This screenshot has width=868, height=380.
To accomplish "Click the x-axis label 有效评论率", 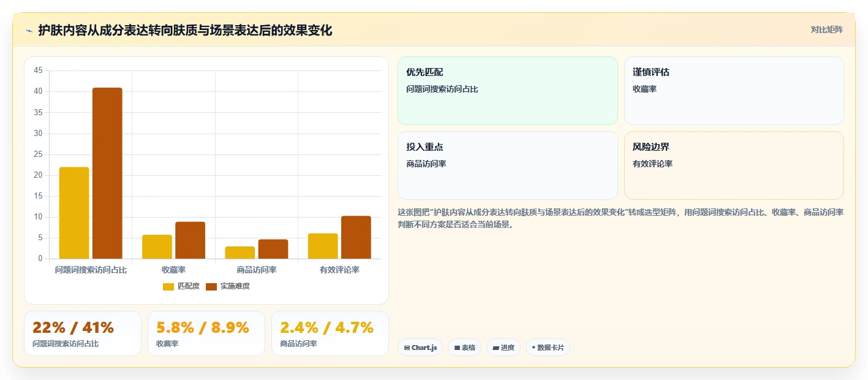I will [x=339, y=270].
